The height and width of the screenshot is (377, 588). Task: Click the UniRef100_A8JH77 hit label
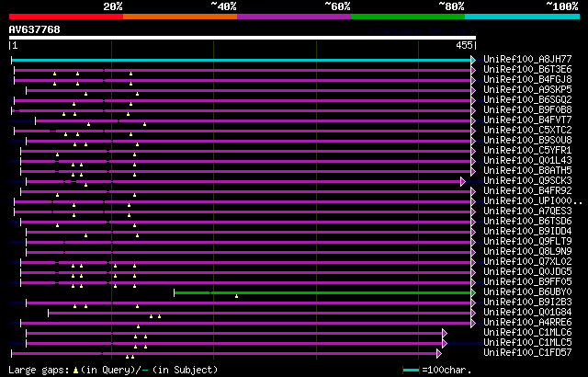click(x=527, y=59)
